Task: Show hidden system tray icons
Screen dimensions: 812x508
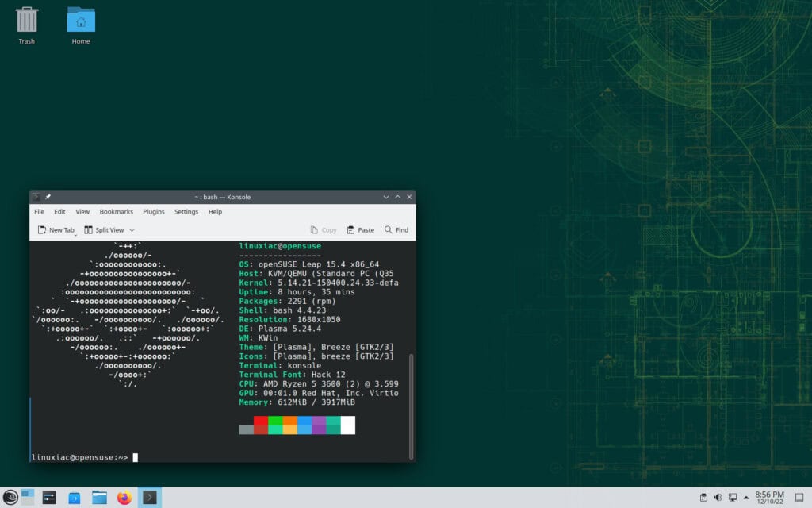Action: coord(745,498)
